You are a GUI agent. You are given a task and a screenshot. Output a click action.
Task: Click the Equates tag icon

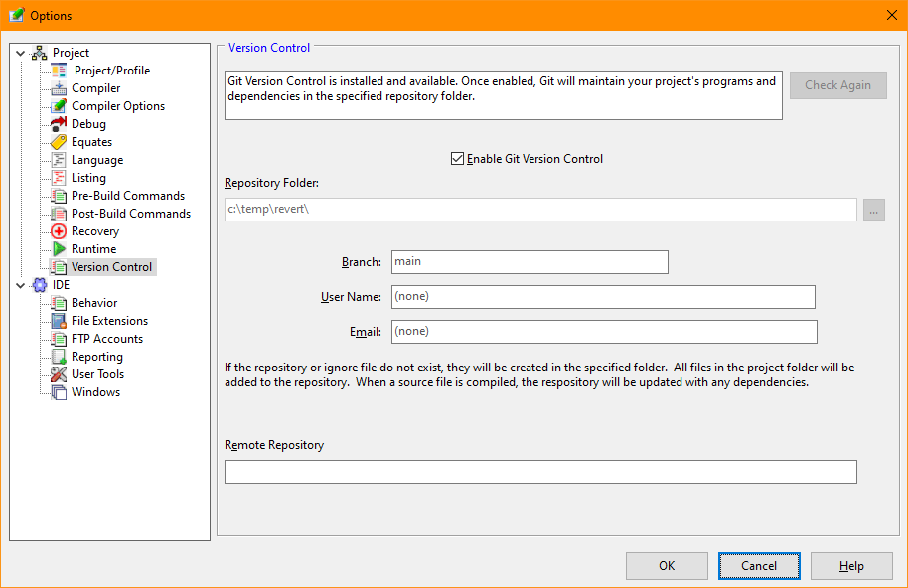[x=59, y=142]
